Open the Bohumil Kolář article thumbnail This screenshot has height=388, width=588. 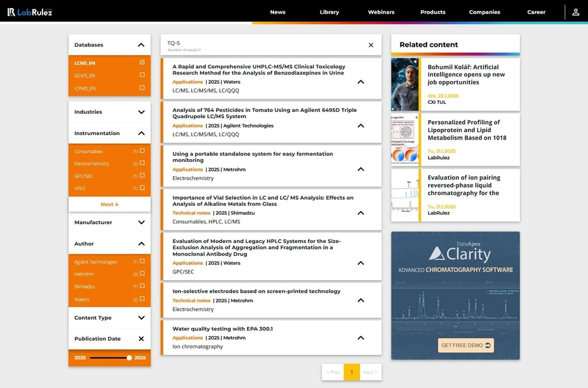pyautogui.click(x=405, y=84)
